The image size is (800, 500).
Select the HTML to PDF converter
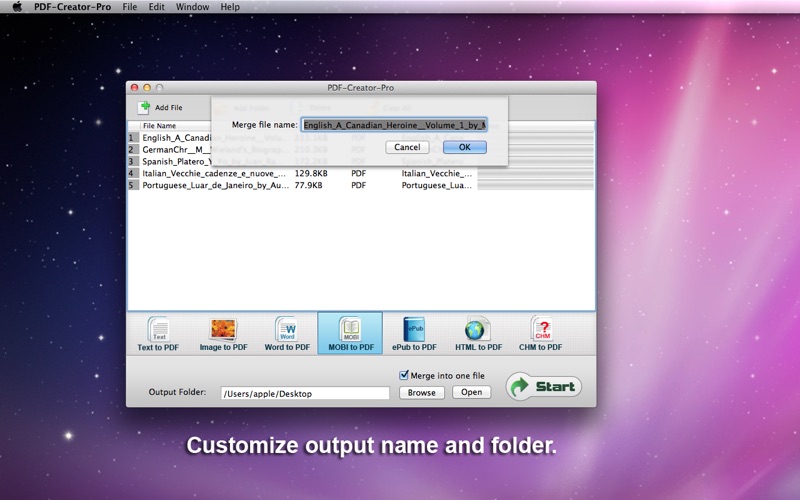click(x=478, y=334)
